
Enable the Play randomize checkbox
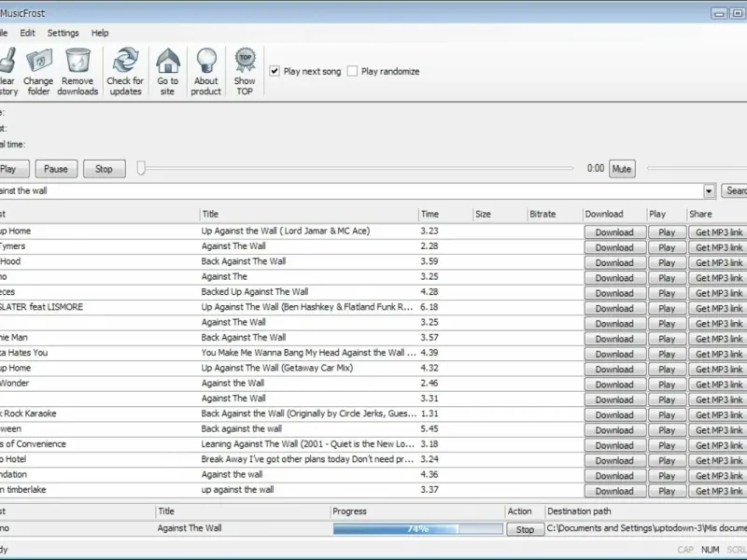[352, 71]
